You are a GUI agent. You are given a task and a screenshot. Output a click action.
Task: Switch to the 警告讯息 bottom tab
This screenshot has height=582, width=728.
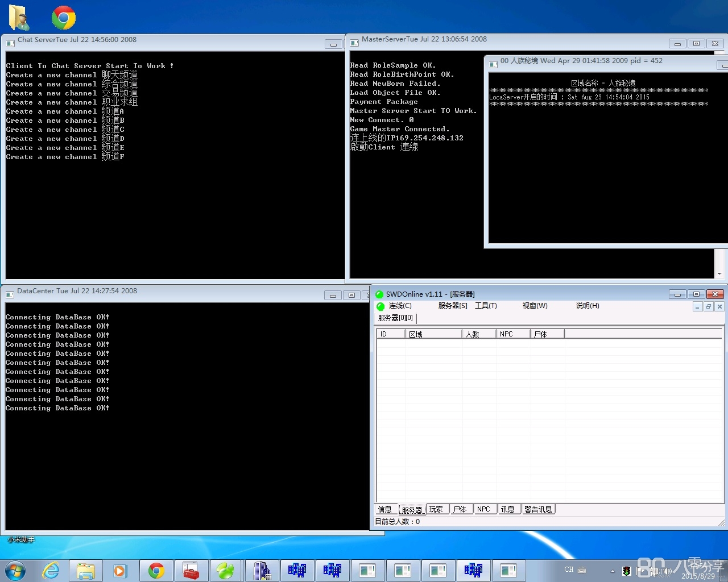pos(538,509)
